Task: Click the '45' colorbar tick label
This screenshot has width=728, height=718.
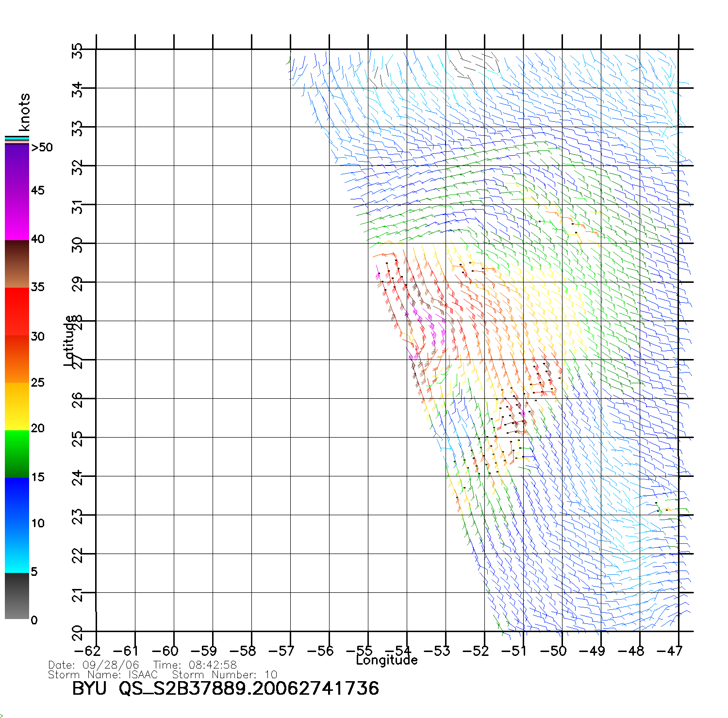Action: click(x=37, y=191)
